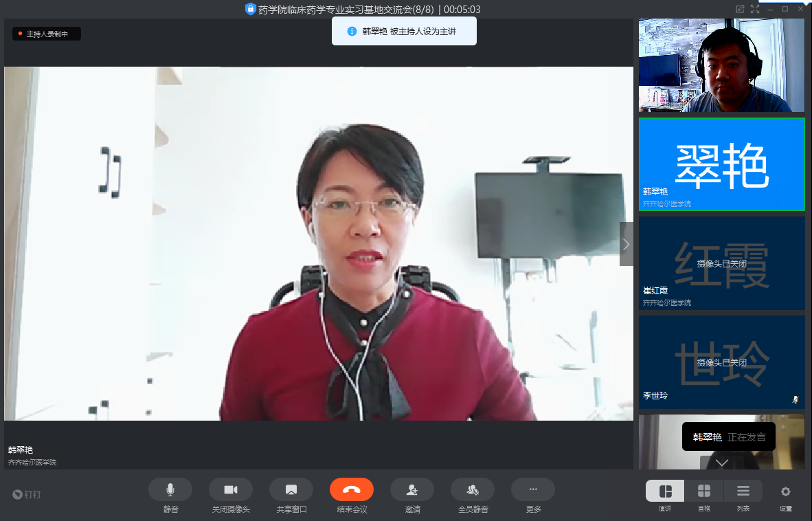Screen dimensions: 812x521
Task: Click the 主持人录制中 recording indicator
Action: (x=47, y=34)
